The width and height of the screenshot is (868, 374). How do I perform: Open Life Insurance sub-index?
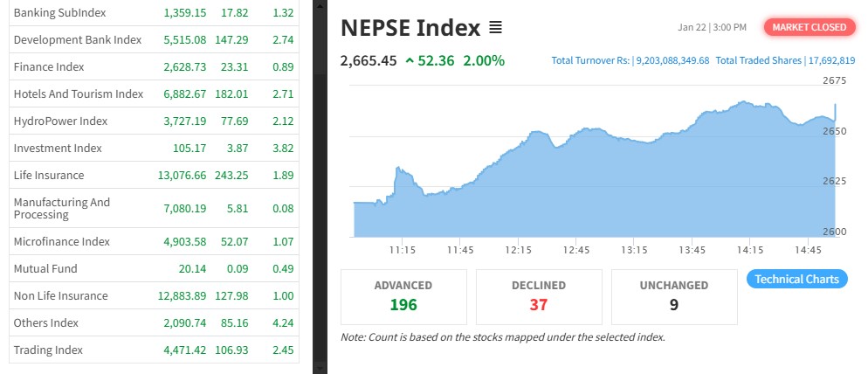(x=48, y=175)
